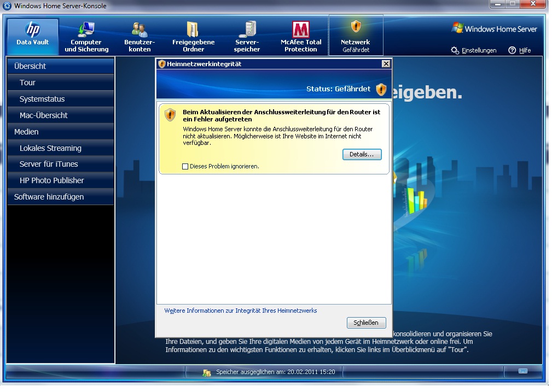This screenshot has height=392, width=552.
Task: Open the HP Data Vault tab
Action: (x=33, y=37)
